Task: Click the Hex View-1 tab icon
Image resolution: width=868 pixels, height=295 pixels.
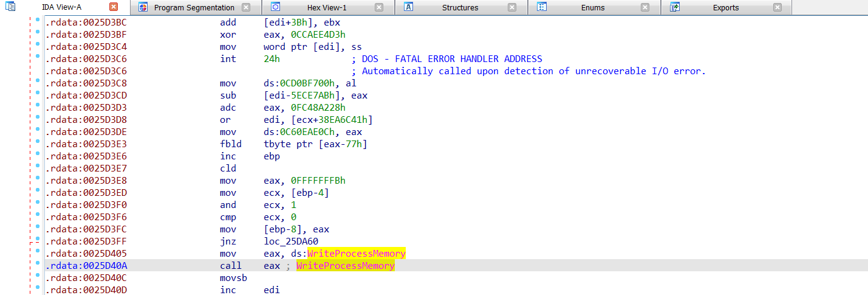Action: click(275, 7)
